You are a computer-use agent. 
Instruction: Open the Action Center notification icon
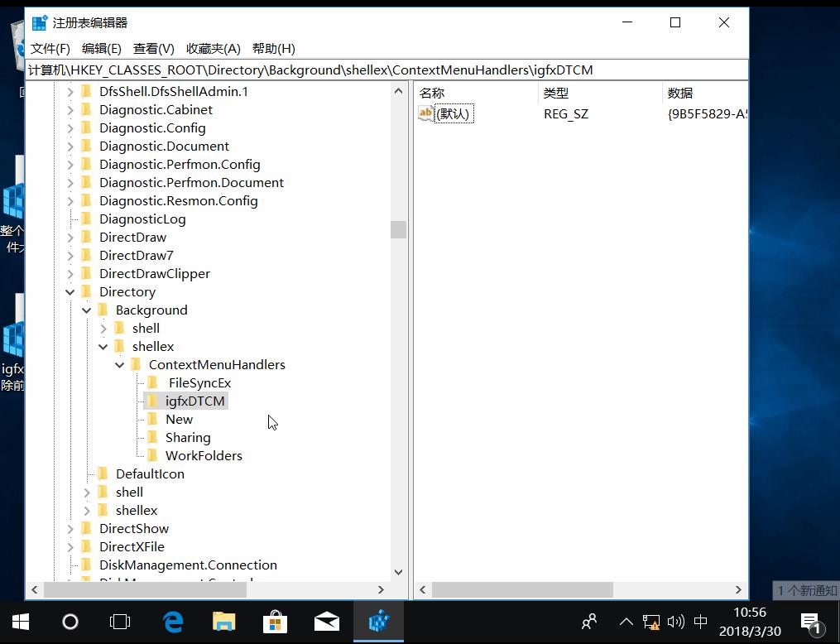[808, 622]
